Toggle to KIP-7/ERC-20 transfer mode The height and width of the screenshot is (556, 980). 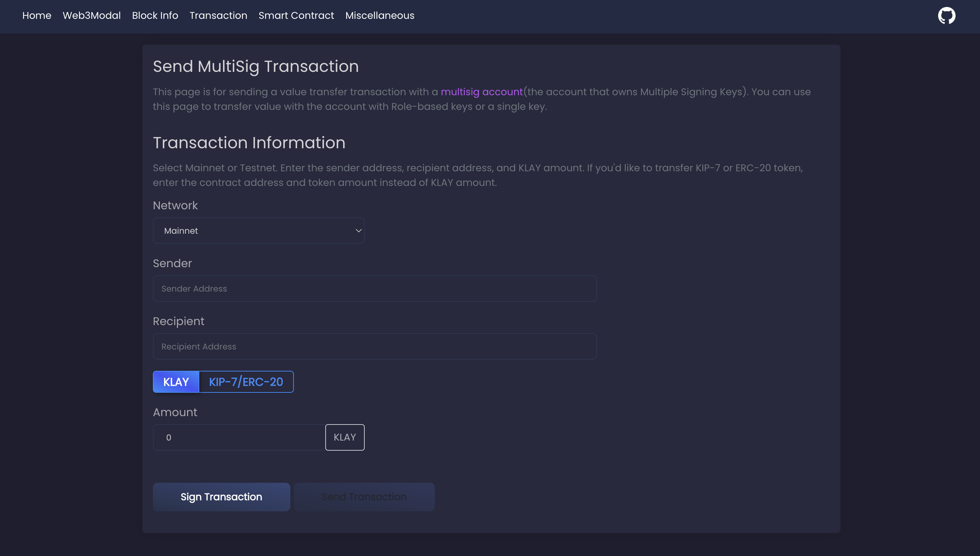pyautogui.click(x=246, y=381)
